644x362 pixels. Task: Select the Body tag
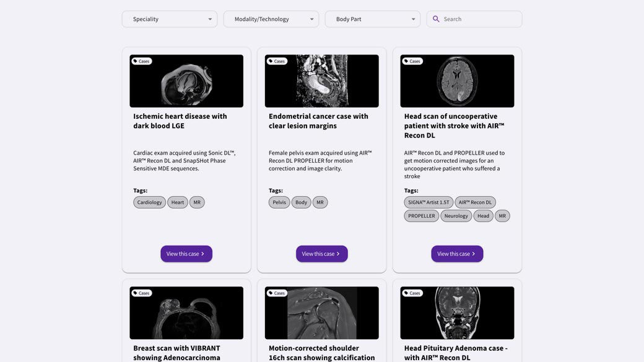[301, 202]
